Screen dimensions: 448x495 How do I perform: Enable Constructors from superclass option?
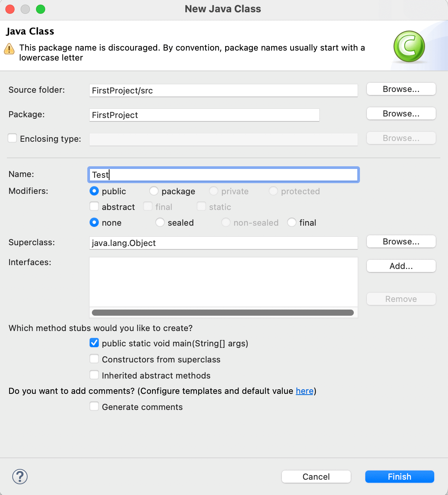(94, 359)
